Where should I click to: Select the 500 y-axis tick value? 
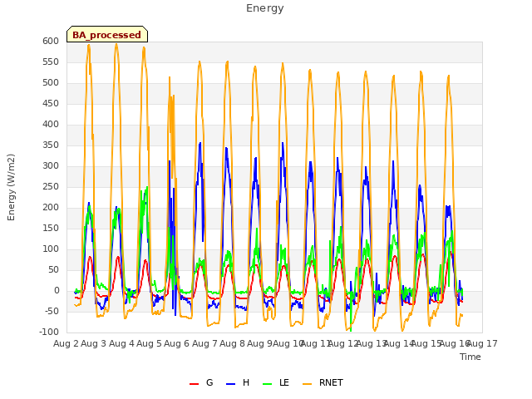(51, 83)
